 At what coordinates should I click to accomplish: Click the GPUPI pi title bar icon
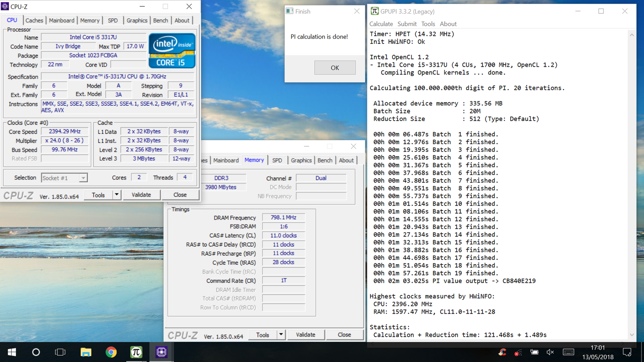(374, 11)
